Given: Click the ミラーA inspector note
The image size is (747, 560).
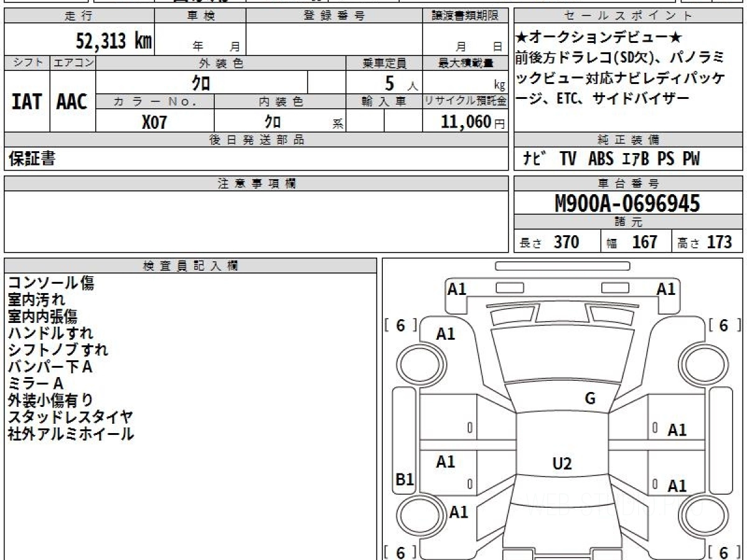Looking at the screenshot, I should 35,383.
